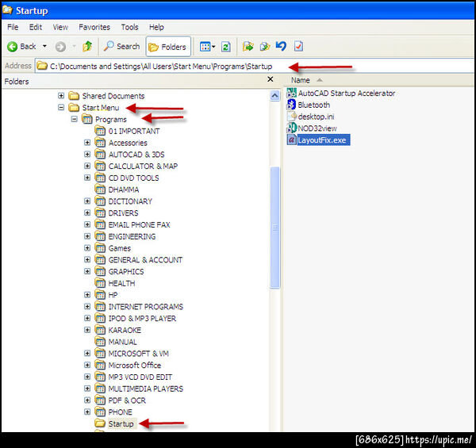Open the Back history dropdown arrow
This screenshot has height=448, width=476.
pyautogui.click(x=44, y=47)
